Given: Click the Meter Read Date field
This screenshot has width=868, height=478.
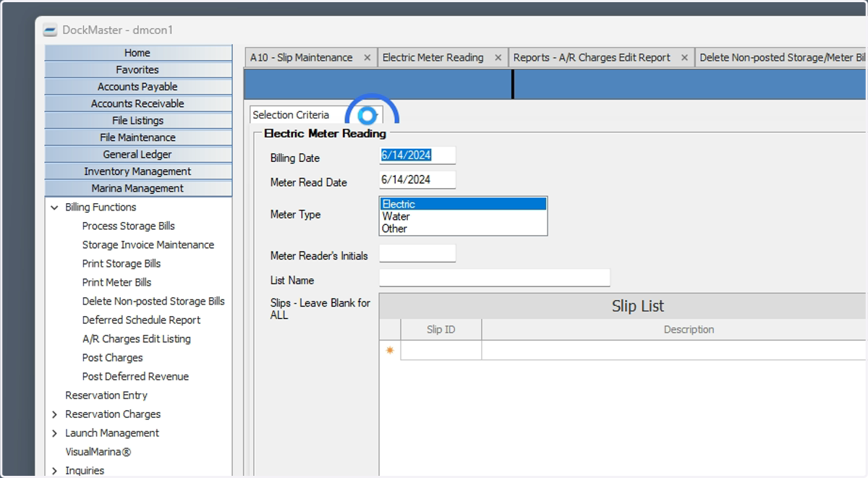Looking at the screenshot, I should (x=417, y=179).
